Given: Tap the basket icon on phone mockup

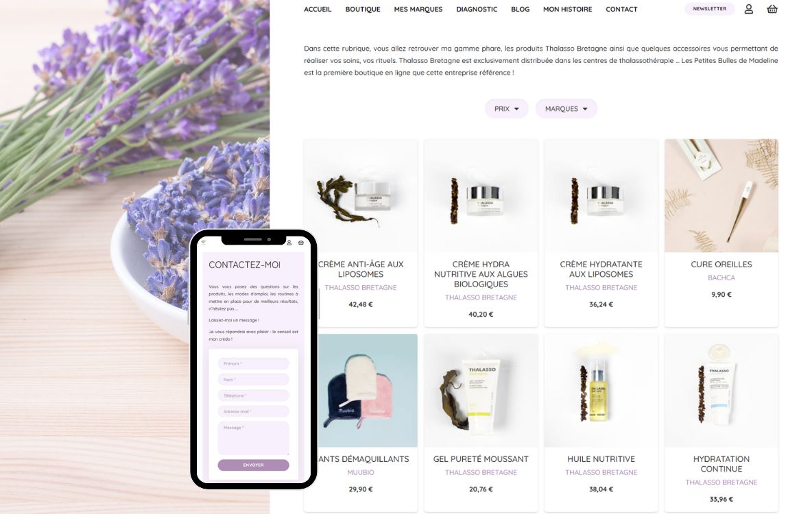Looking at the screenshot, I should [x=301, y=242].
